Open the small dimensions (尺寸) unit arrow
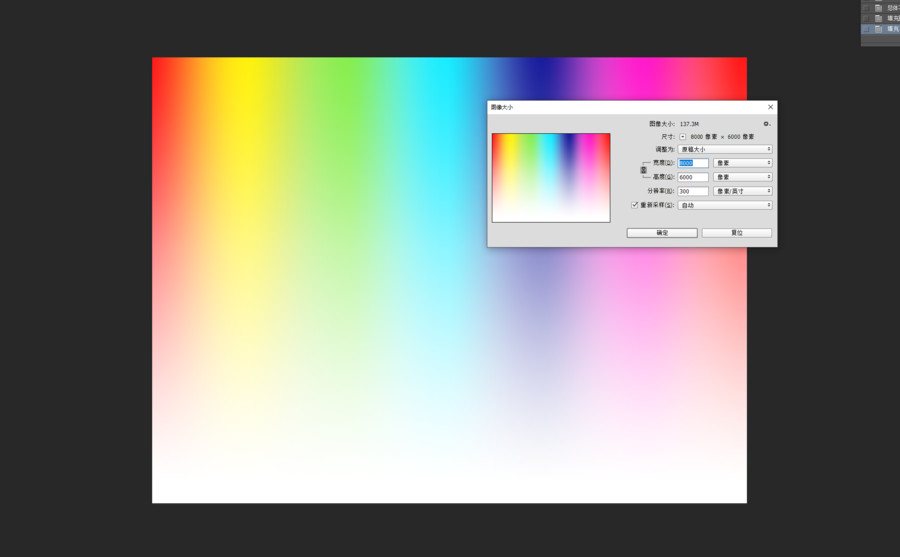900x557 pixels. (x=682, y=137)
